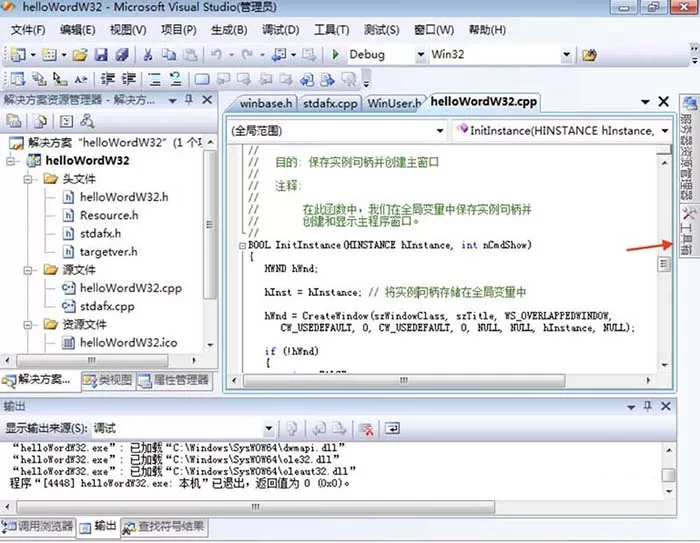Open the 帮助(H) menu

click(487, 30)
